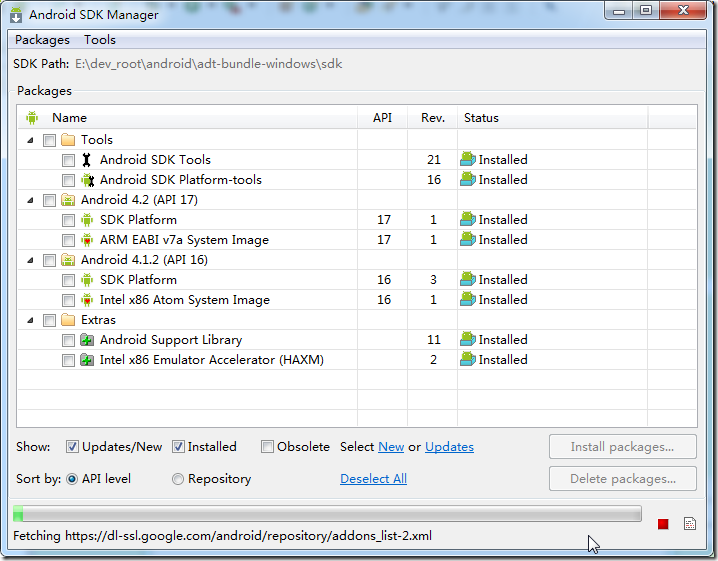Click the Android Support Library icon
Viewport: 718px width, 561px height.
coord(87,340)
